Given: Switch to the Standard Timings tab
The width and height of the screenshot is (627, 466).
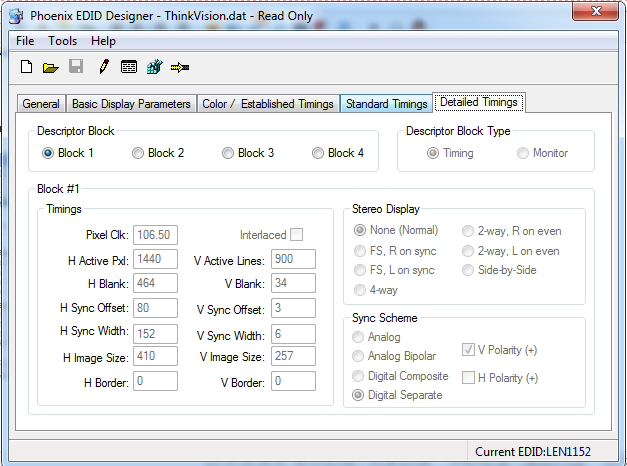Looking at the screenshot, I should tap(385, 104).
